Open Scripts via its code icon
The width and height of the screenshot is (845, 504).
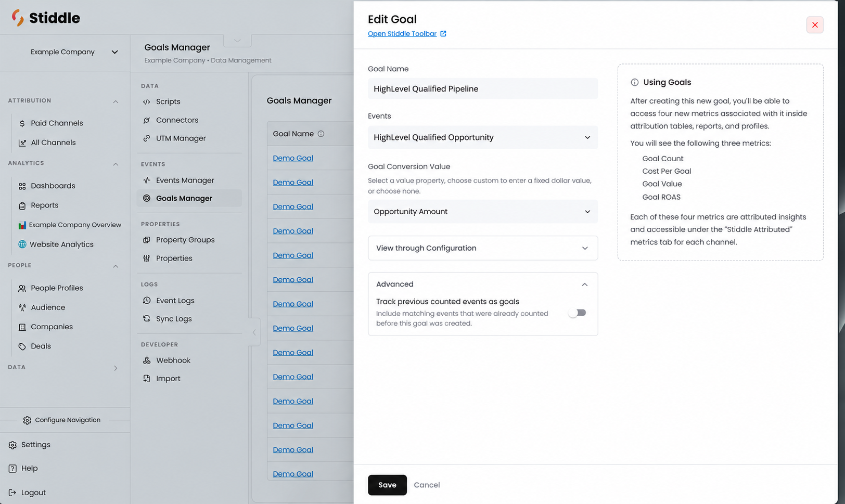[147, 102]
